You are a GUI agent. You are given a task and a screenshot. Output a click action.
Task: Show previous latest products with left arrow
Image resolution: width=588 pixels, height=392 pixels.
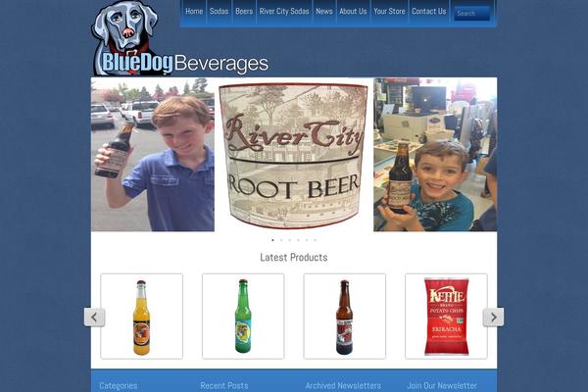(x=94, y=318)
